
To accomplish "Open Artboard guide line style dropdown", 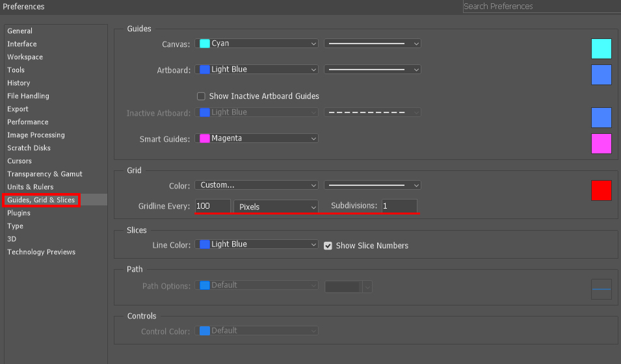I will [373, 70].
